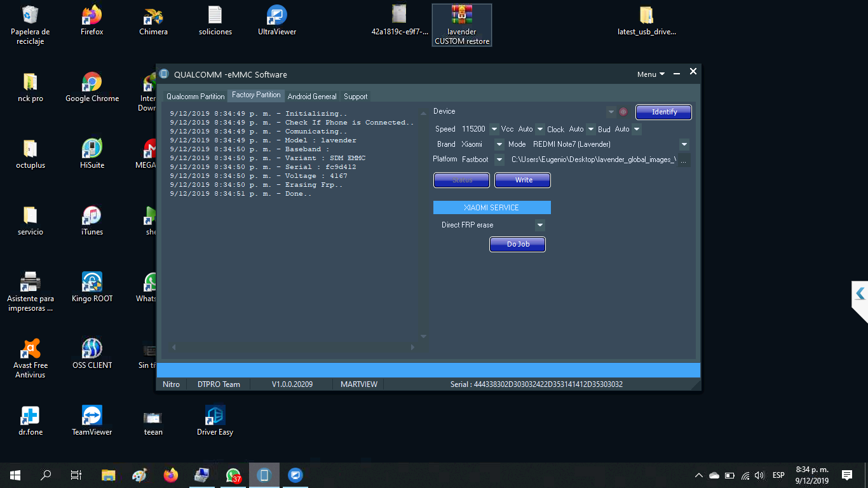
Task: Launch Google Chrome from the desktop
Action: [x=92, y=87]
